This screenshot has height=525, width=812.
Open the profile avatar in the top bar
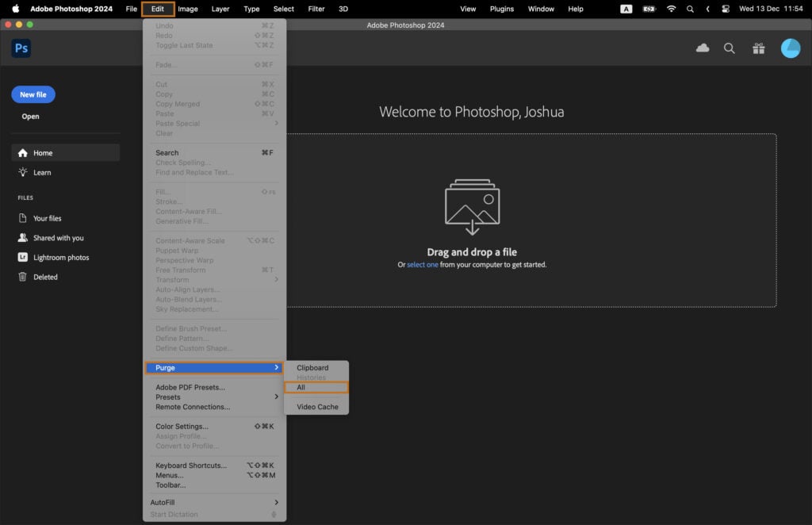click(x=791, y=48)
